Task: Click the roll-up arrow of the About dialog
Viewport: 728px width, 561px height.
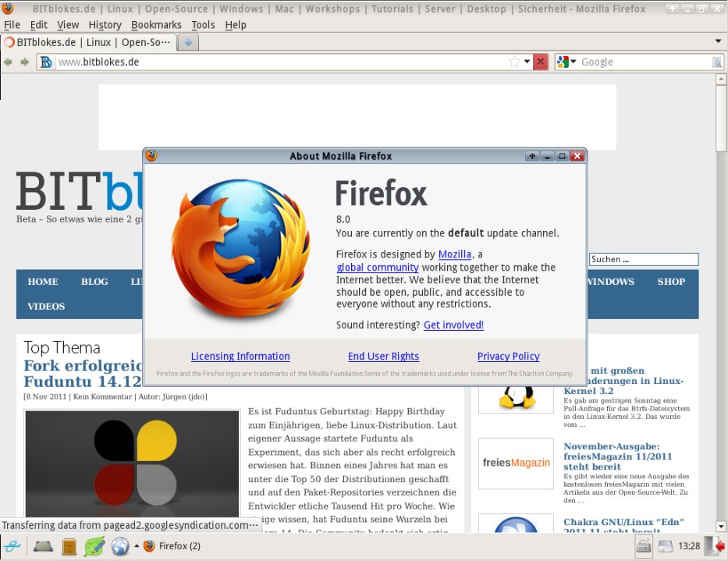Action: 532,156
